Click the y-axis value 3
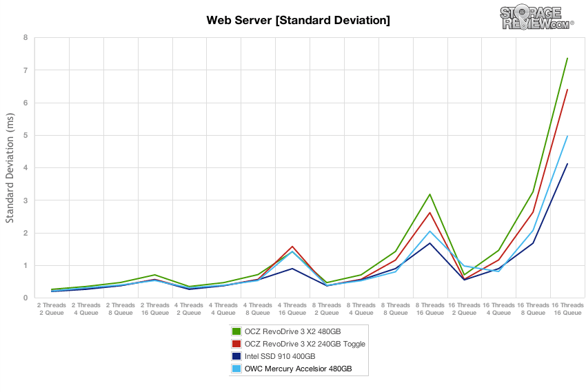Screen dimensions: 586x392 pos(26,200)
